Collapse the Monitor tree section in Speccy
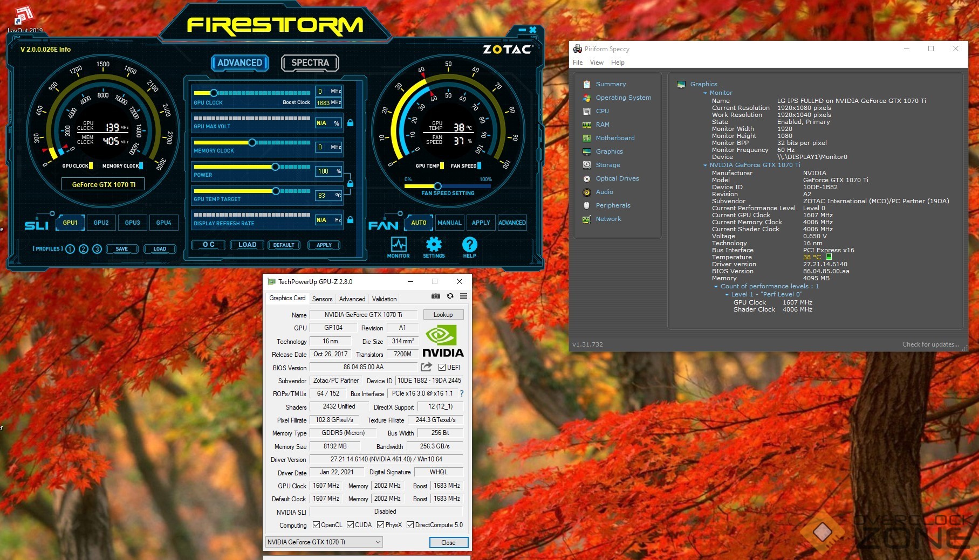The height and width of the screenshot is (560, 979). [x=705, y=93]
